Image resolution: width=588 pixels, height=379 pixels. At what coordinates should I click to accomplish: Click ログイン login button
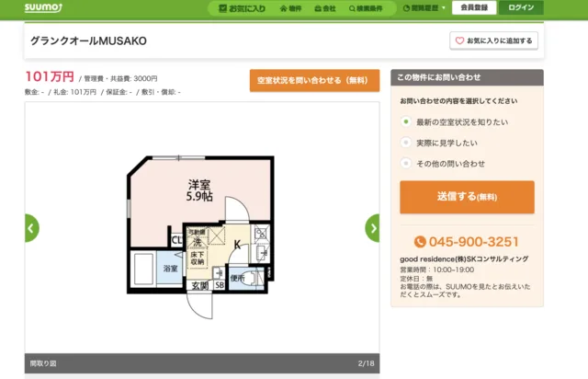(x=521, y=7)
